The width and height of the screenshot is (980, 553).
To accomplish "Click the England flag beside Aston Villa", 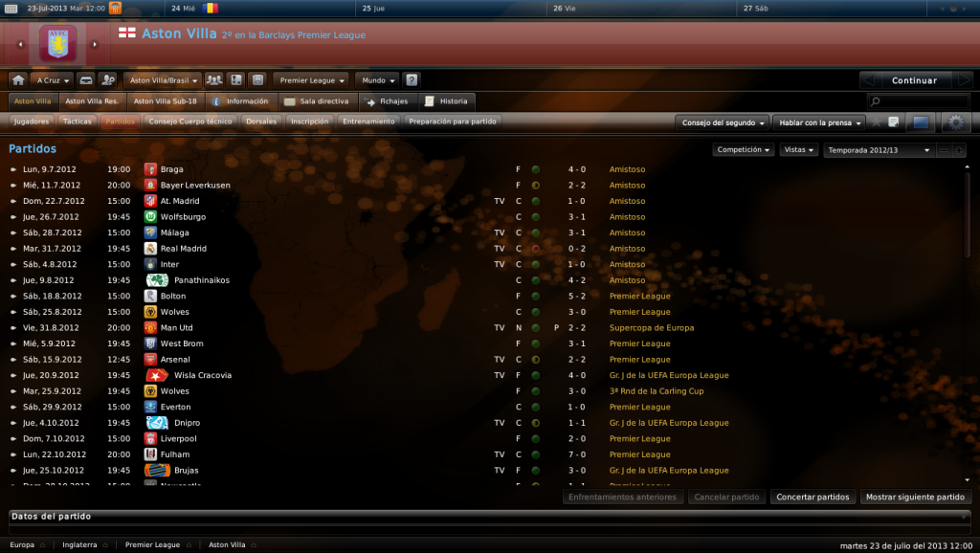I will [127, 33].
